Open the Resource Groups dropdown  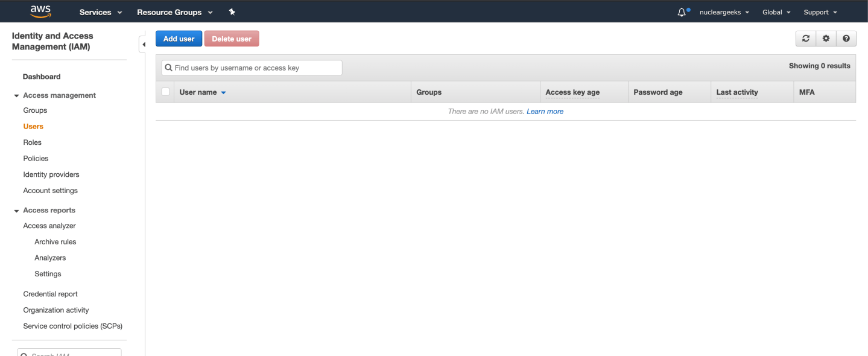pos(175,12)
